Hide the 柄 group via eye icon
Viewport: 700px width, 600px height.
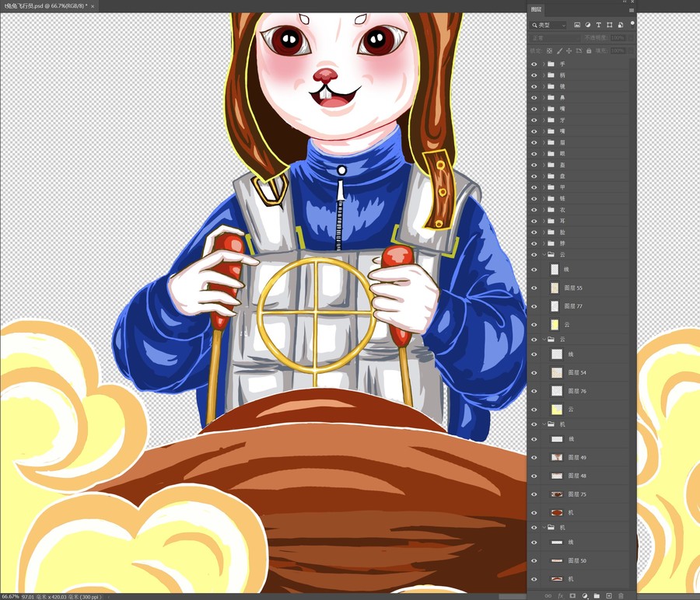tap(534, 75)
